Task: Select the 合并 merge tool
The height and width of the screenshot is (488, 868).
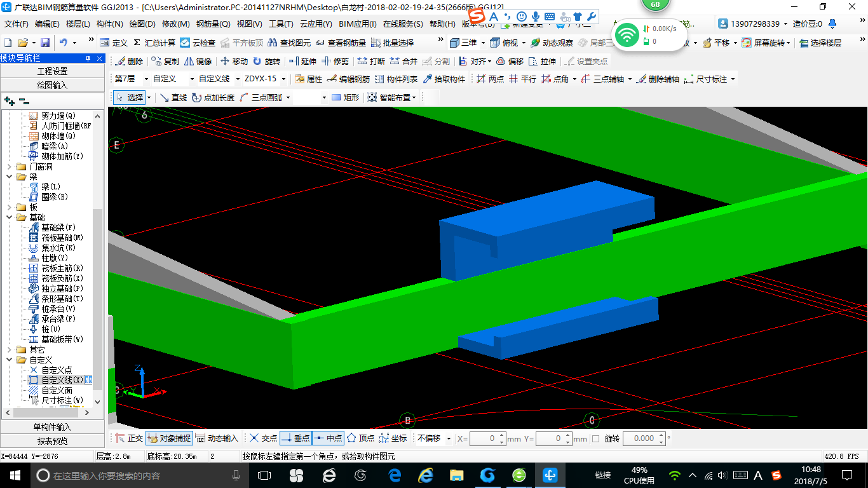Action: (x=403, y=61)
